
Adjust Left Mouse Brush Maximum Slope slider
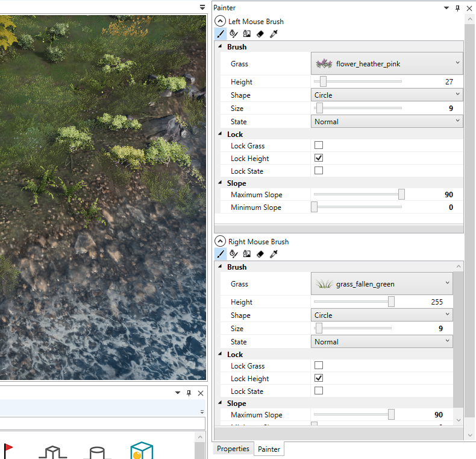pyautogui.click(x=401, y=194)
